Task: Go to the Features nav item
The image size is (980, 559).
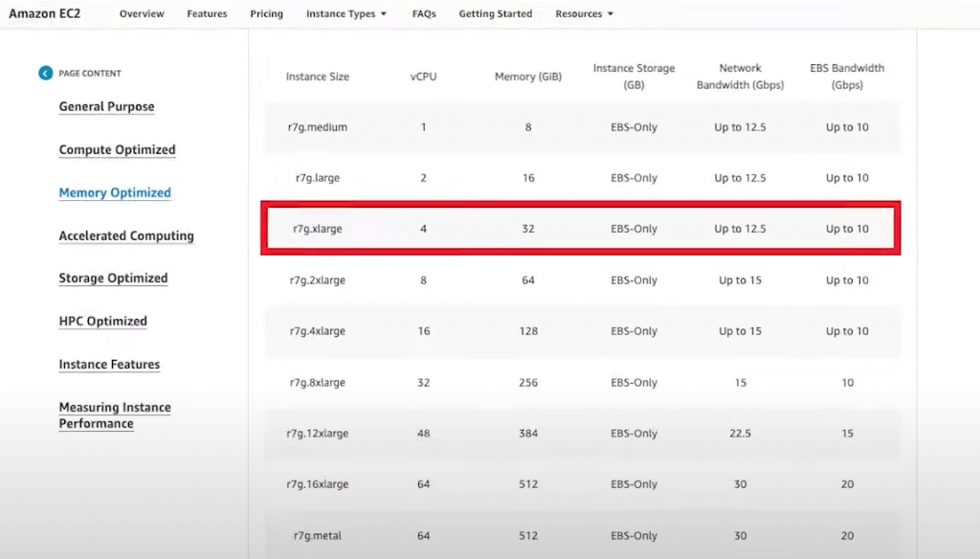Action: 208,14
